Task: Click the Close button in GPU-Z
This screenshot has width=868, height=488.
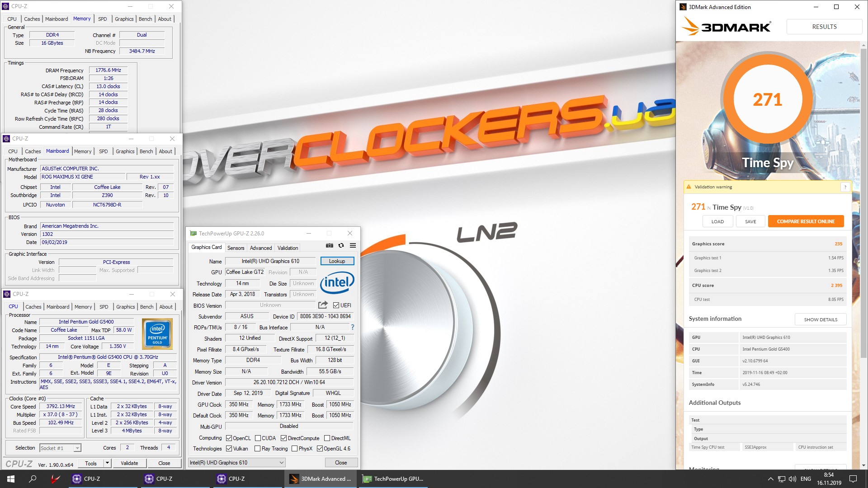Action: point(341,463)
